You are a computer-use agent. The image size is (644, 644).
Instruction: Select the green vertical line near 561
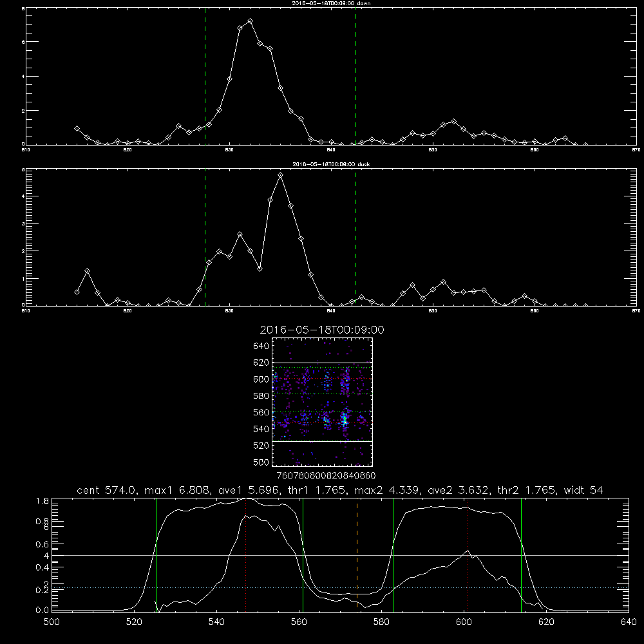tap(303, 554)
